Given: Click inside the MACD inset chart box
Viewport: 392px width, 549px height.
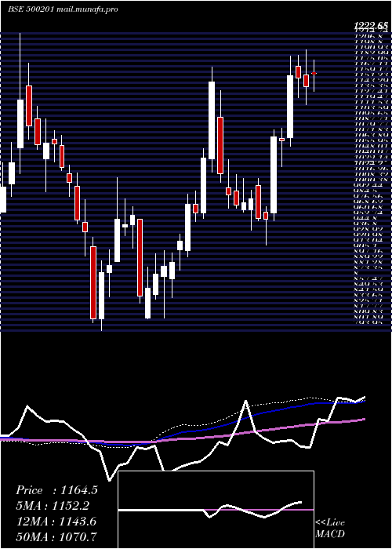Looking at the screenshot, I should pos(216,510).
